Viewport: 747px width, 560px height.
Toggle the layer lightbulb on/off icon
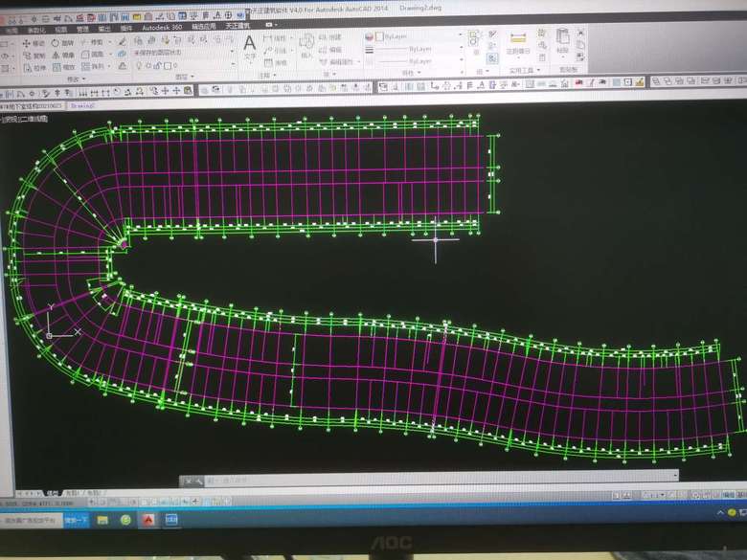pyautogui.click(x=140, y=66)
